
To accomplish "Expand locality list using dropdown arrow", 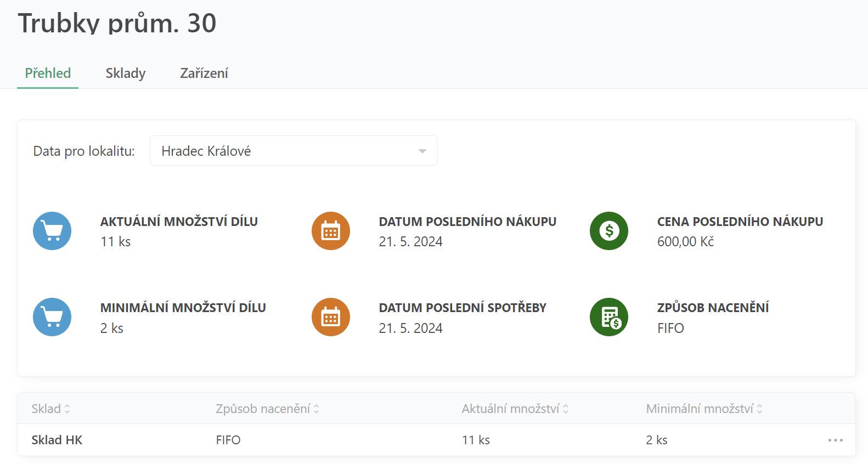I will pyautogui.click(x=422, y=151).
